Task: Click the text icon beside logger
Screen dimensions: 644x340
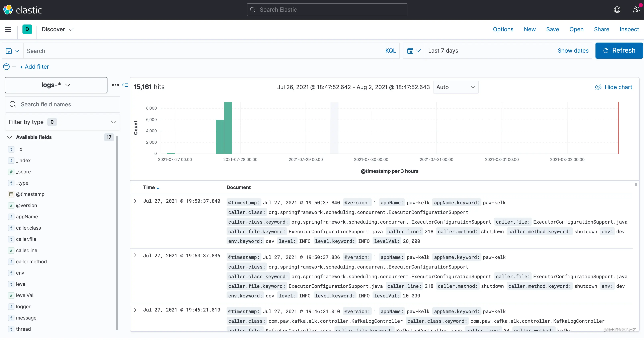Action: coord(11,307)
